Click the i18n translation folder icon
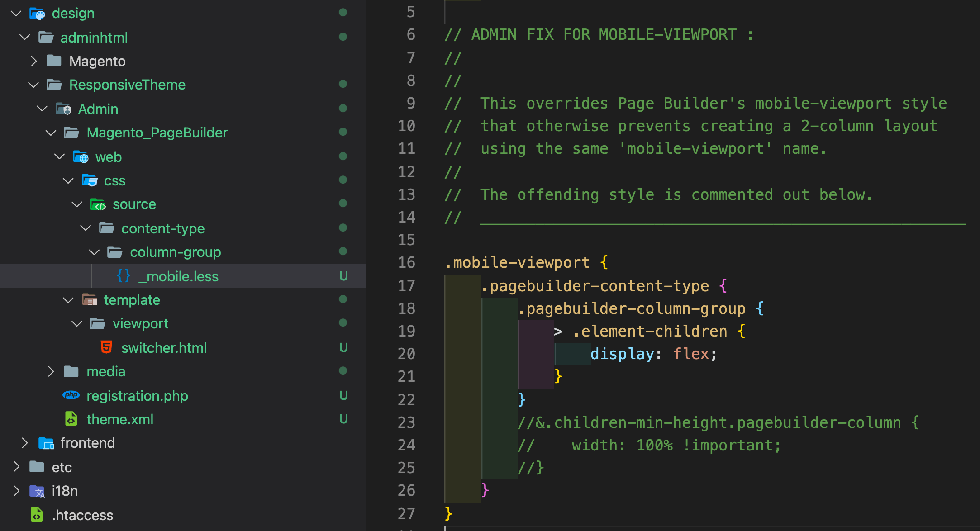 pyautogui.click(x=37, y=491)
